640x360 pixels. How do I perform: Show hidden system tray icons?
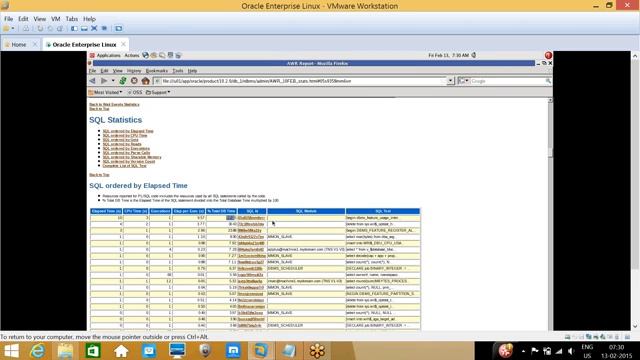(x=523, y=351)
